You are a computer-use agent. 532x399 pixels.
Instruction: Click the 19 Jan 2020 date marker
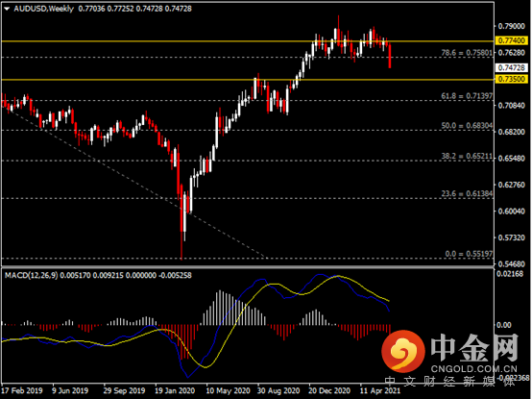(x=175, y=390)
